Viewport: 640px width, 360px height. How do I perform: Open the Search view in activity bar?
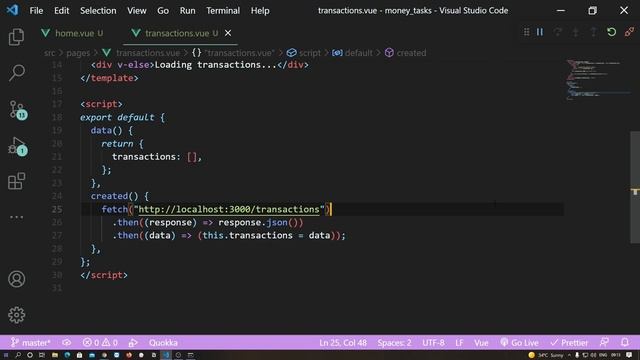tap(16, 73)
